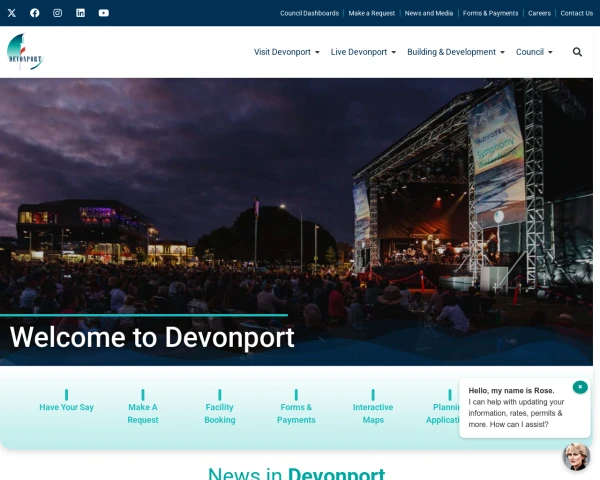Open Interactive Maps quick link
The width and height of the screenshot is (600, 480).
point(373,413)
